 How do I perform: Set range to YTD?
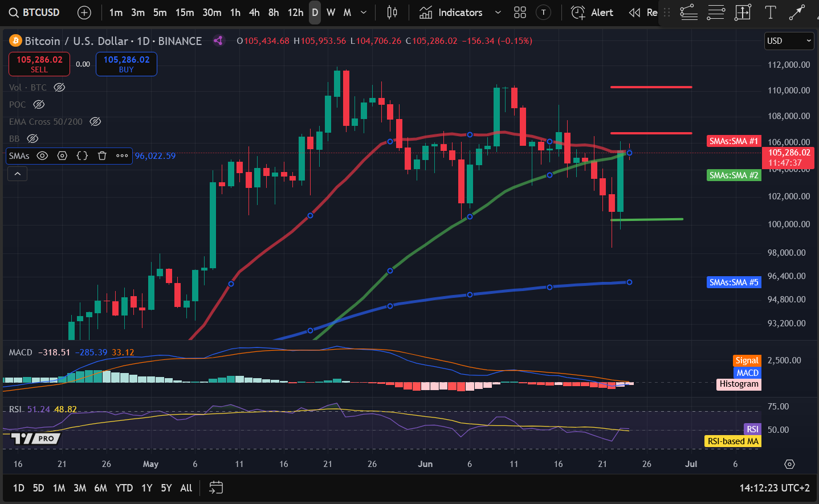point(124,488)
